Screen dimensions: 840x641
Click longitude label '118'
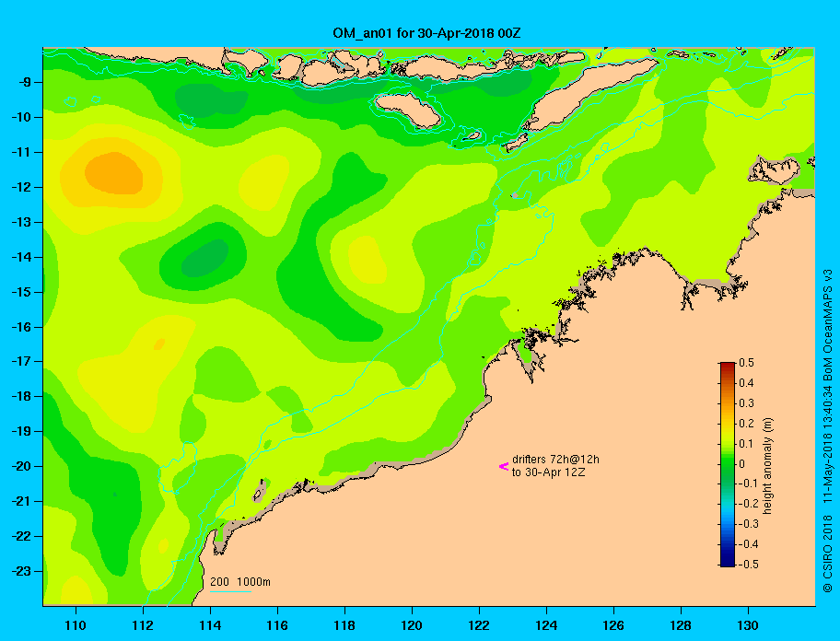344,625
